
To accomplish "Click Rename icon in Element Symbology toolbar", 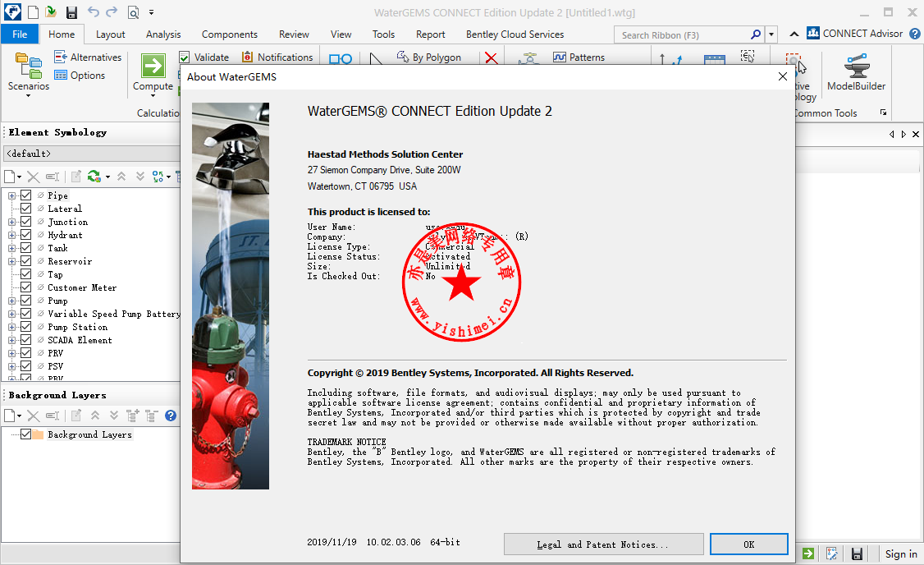I will (53, 177).
